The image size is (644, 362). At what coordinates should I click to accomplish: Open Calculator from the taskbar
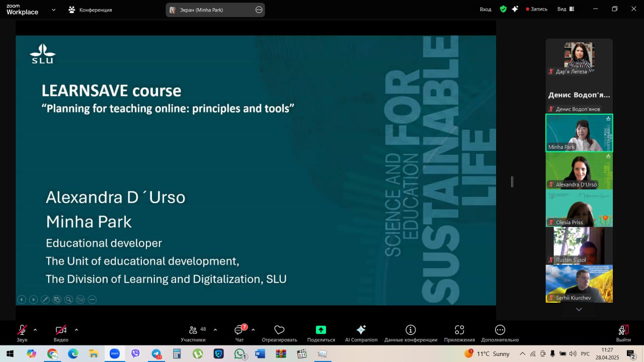[x=177, y=353]
